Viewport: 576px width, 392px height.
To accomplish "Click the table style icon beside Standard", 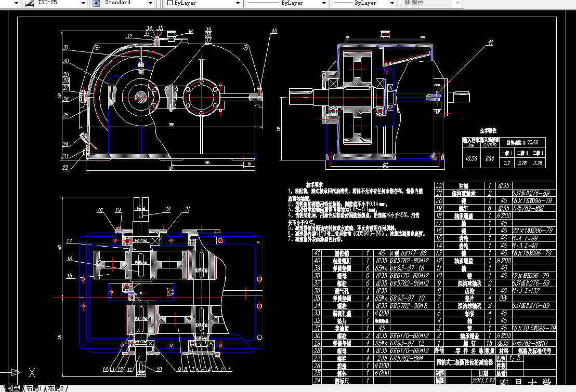I will pos(96,3).
